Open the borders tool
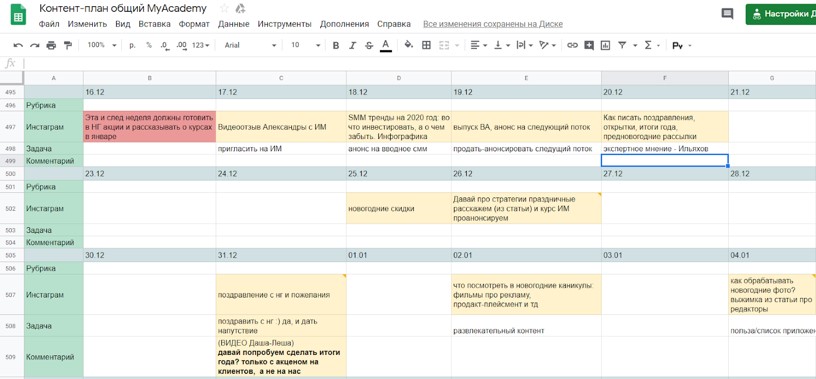 coord(426,45)
